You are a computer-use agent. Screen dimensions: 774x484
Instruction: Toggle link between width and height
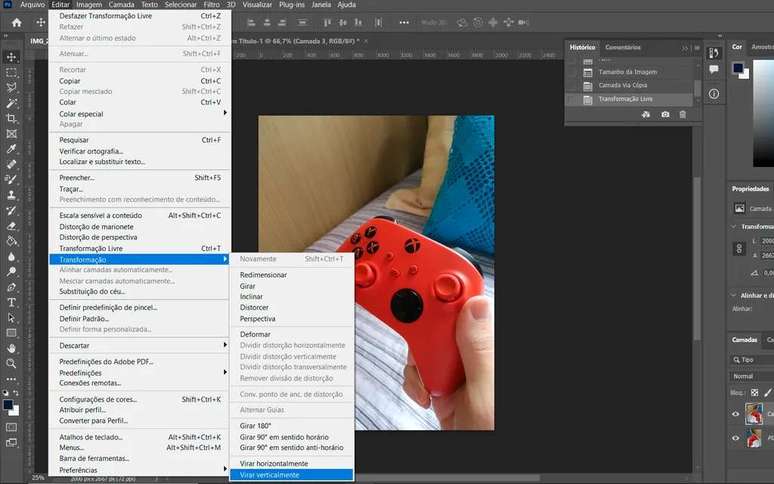tap(739, 248)
